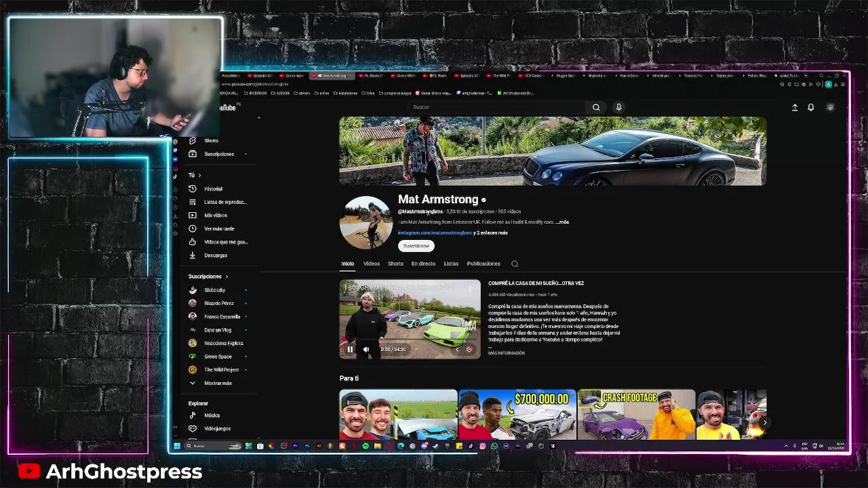Open Historial from the sidebar

coord(213,188)
